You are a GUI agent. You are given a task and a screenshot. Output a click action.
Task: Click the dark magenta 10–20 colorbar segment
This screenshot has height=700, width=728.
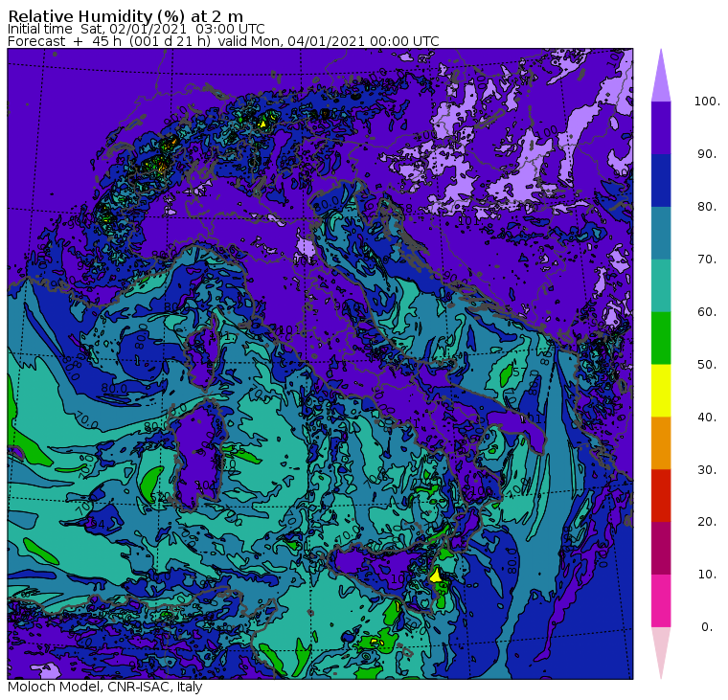pos(661,548)
